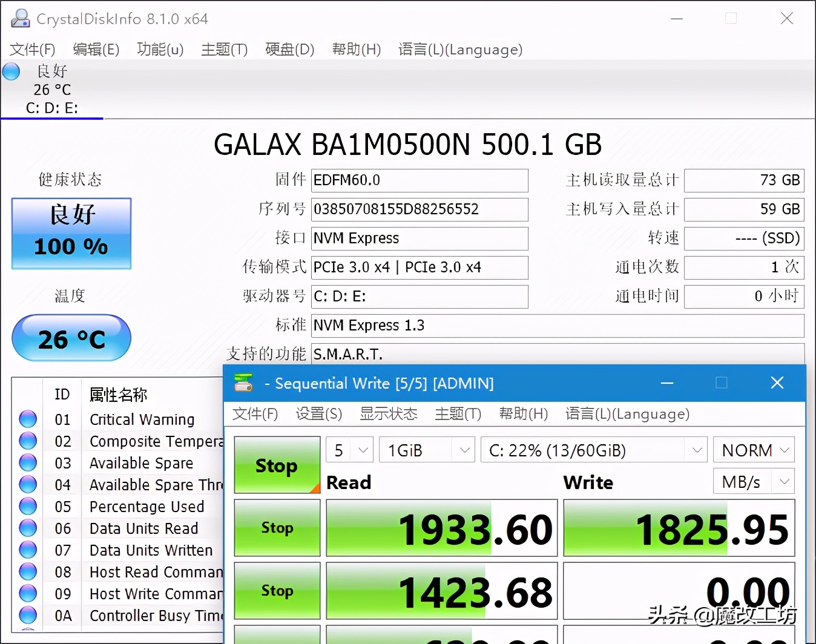Click the status indicator next to Percentage Used
Viewport: 816px width, 644px height.
click(28, 506)
